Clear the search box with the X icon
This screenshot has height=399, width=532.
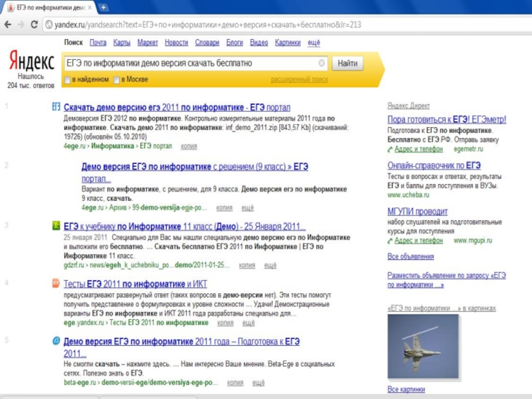(x=322, y=63)
